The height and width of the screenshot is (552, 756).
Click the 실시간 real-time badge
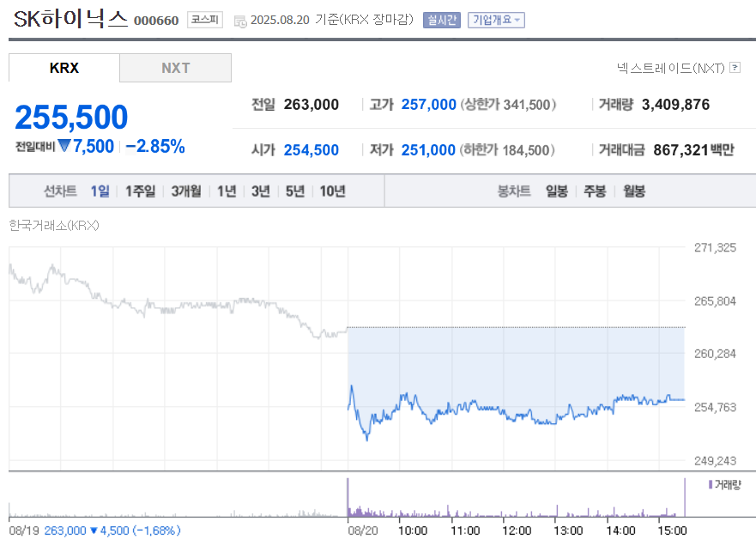click(442, 21)
